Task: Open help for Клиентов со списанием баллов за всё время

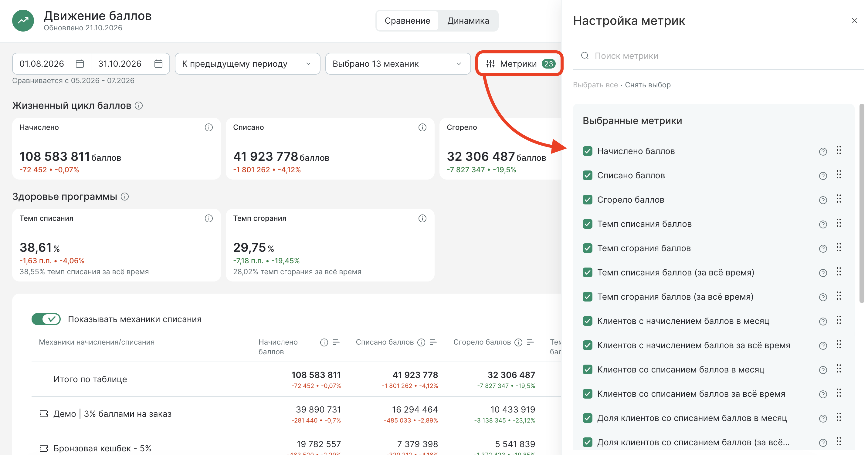Action: point(823,394)
